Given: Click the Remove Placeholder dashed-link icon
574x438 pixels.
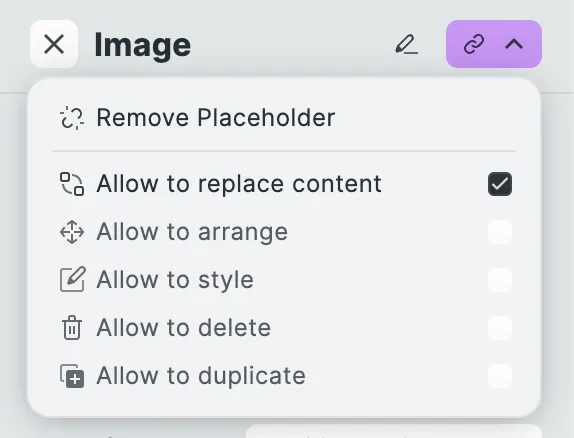Looking at the screenshot, I should click(x=72, y=118).
